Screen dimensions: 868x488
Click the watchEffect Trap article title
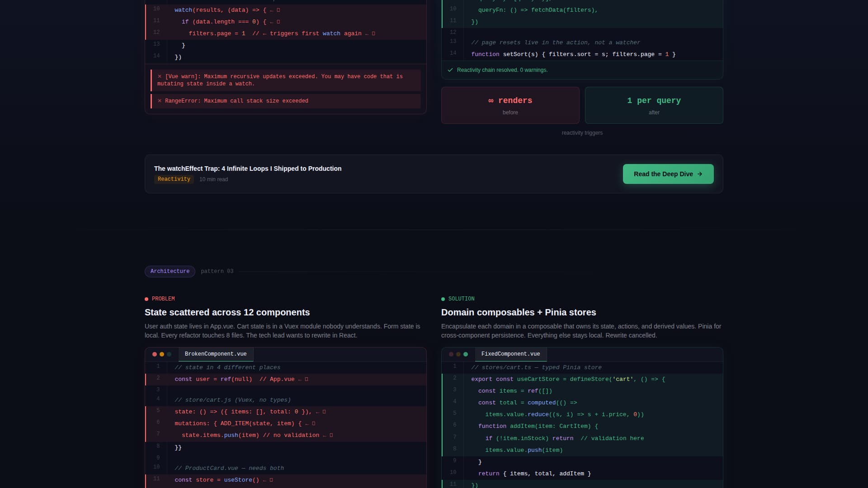pos(247,169)
